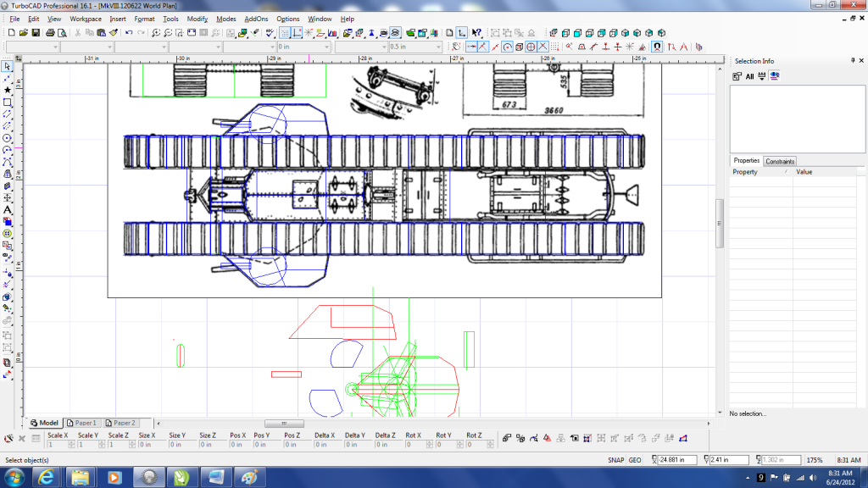Click the Open file folder icon

[23, 32]
